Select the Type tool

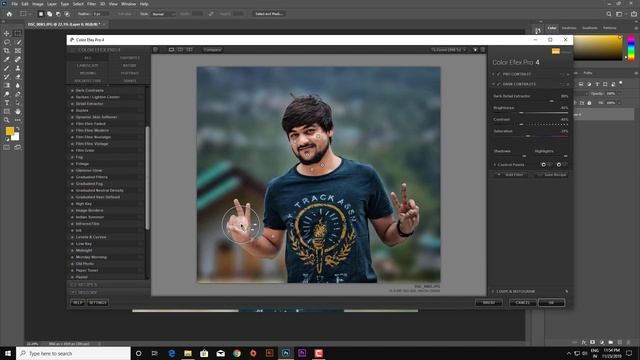point(7,103)
